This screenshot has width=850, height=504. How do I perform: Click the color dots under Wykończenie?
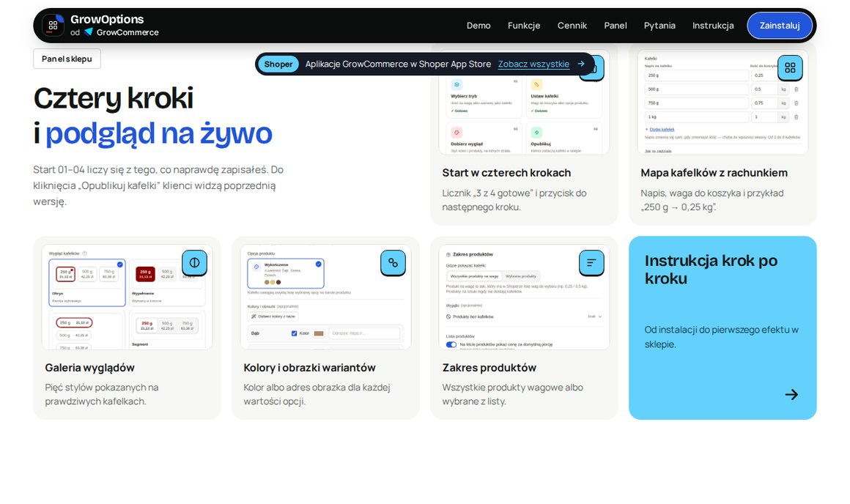click(x=273, y=282)
